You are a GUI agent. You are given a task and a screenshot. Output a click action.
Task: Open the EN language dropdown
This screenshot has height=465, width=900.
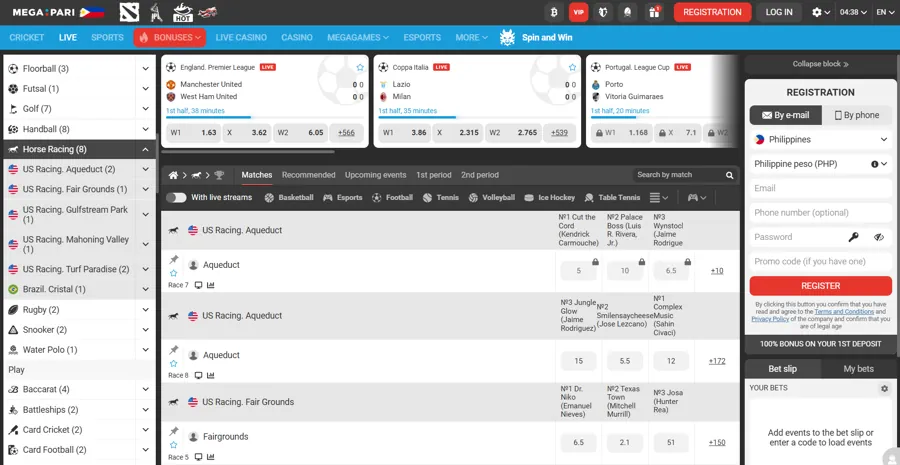coord(886,12)
